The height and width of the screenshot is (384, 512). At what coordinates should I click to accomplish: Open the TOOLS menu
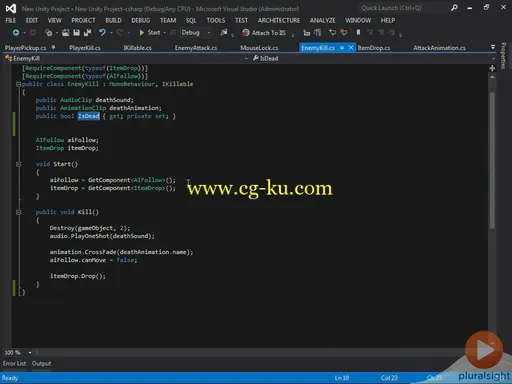pyautogui.click(x=216, y=21)
